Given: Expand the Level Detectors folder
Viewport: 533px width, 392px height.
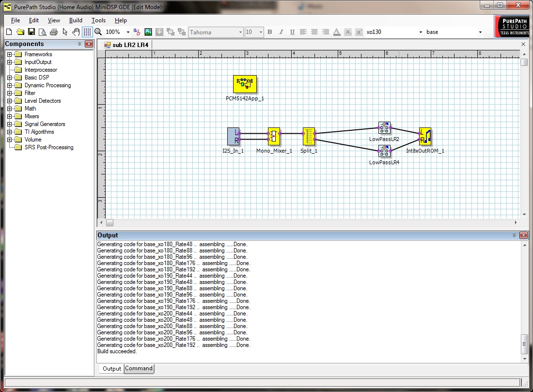Looking at the screenshot, I should coord(10,101).
